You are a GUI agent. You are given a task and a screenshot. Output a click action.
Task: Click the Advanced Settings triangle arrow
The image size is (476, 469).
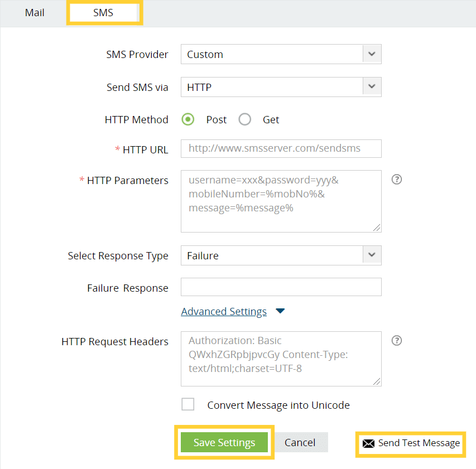click(280, 311)
